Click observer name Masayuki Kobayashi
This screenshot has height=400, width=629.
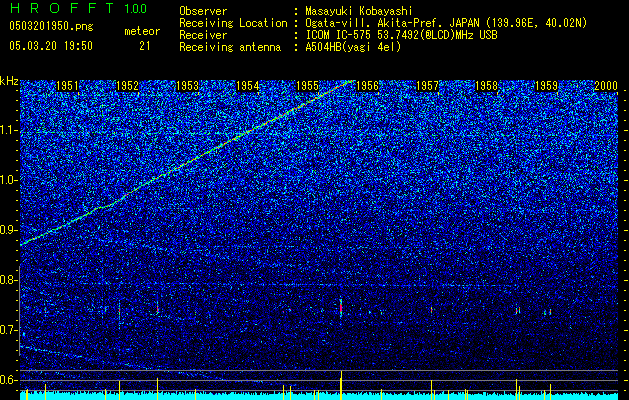coord(359,11)
